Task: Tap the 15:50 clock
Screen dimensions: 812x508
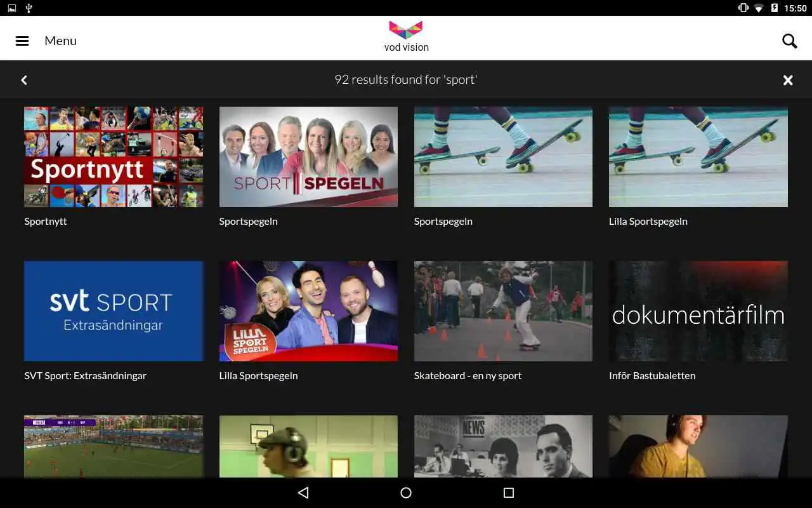Action: 796,8
